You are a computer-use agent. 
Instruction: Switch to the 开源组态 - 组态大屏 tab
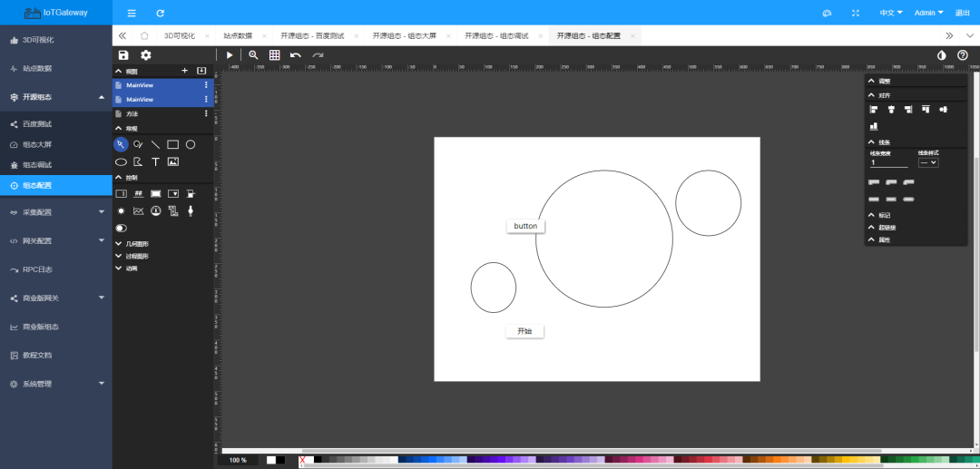point(404,35)
